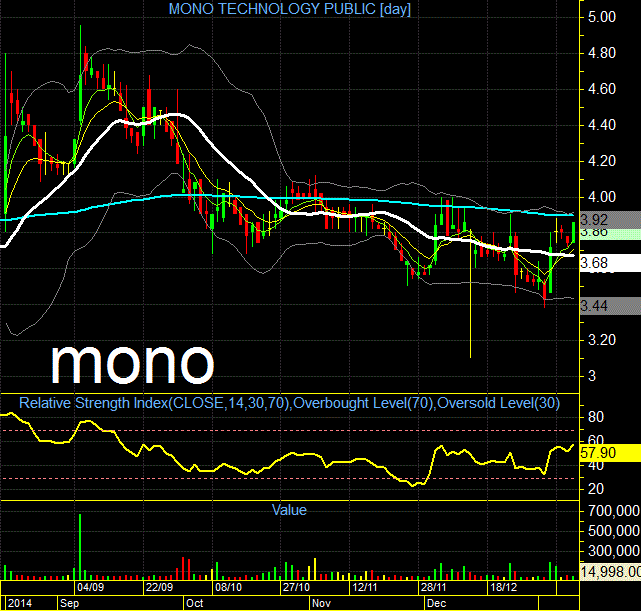Image resolution: width=641 pixels, height=611 pixels.
Task: Click the 700,000 value axis label
Action: [614, 511]
